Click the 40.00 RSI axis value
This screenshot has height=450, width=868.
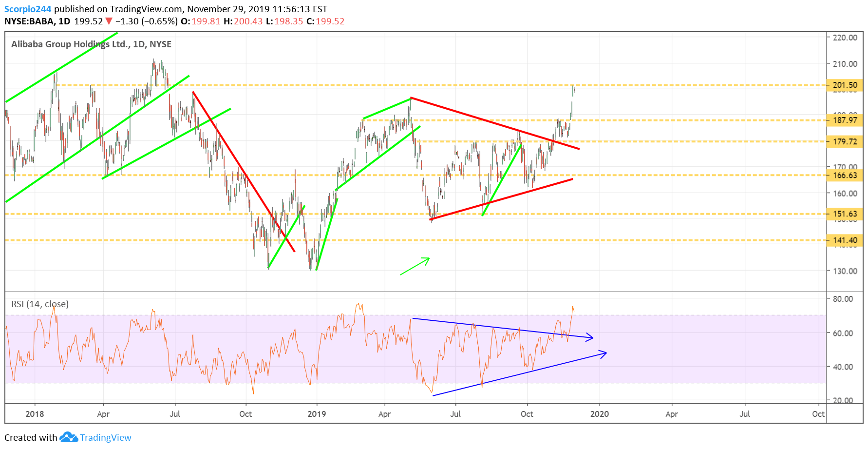tap(843, 367)
